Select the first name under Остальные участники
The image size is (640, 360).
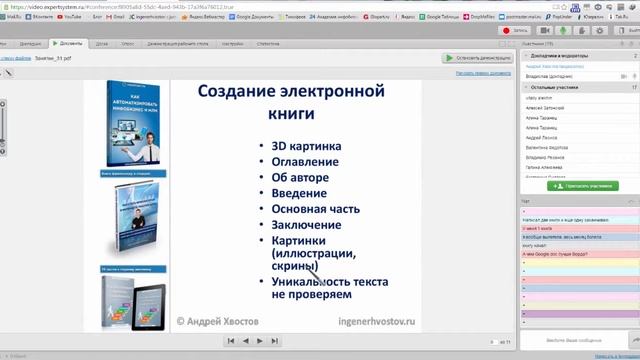tap(539, 98)
